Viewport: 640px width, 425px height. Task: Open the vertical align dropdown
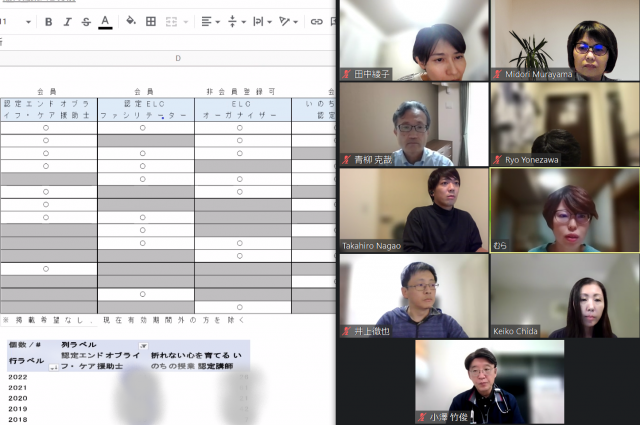click(x=236, y=21)
